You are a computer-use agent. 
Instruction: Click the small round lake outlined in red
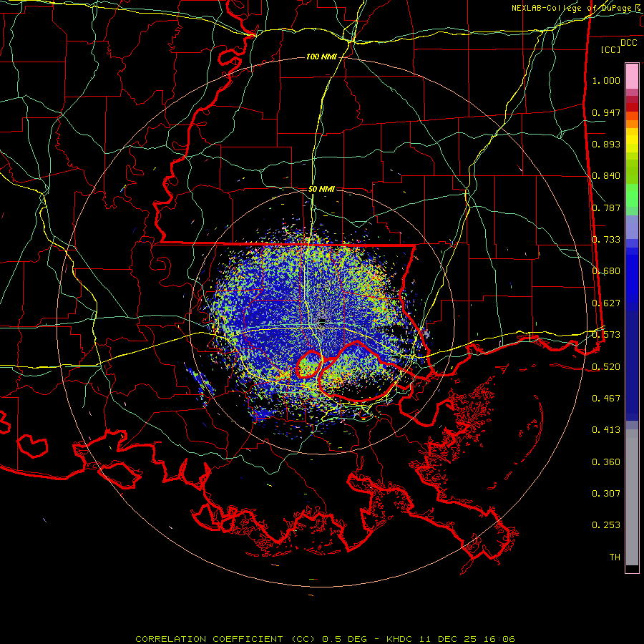point(309,364)
